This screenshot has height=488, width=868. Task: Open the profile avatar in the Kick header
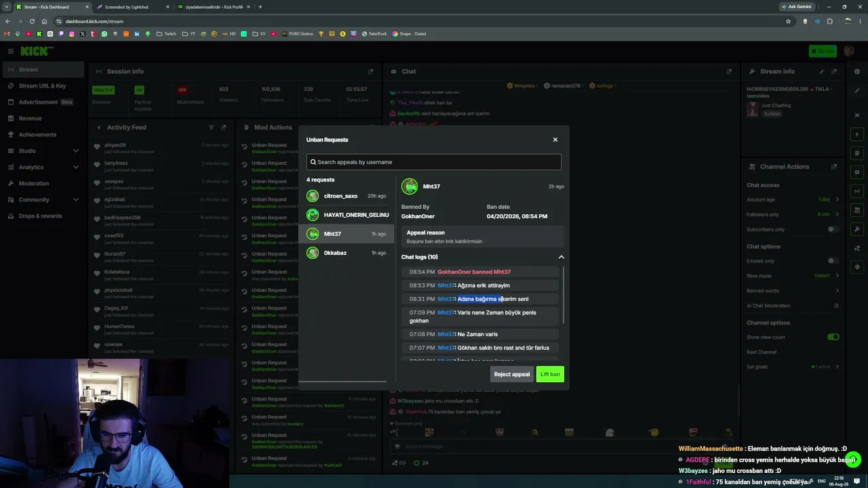click(849, 51)
